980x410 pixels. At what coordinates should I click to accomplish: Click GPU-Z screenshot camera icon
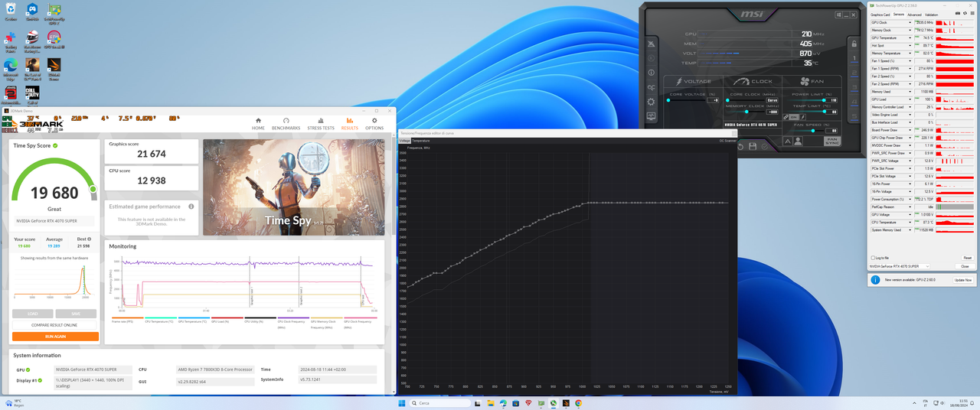click(x=958, y=13)
